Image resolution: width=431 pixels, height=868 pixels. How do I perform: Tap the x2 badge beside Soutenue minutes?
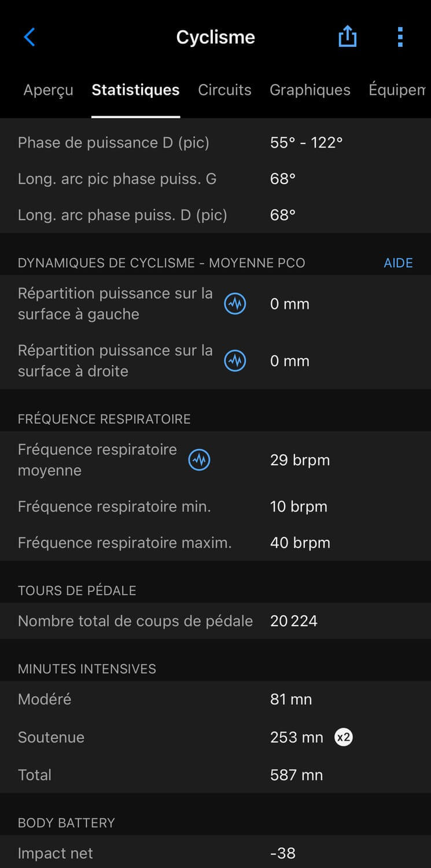pyautogui.click(x=344, y=737)
